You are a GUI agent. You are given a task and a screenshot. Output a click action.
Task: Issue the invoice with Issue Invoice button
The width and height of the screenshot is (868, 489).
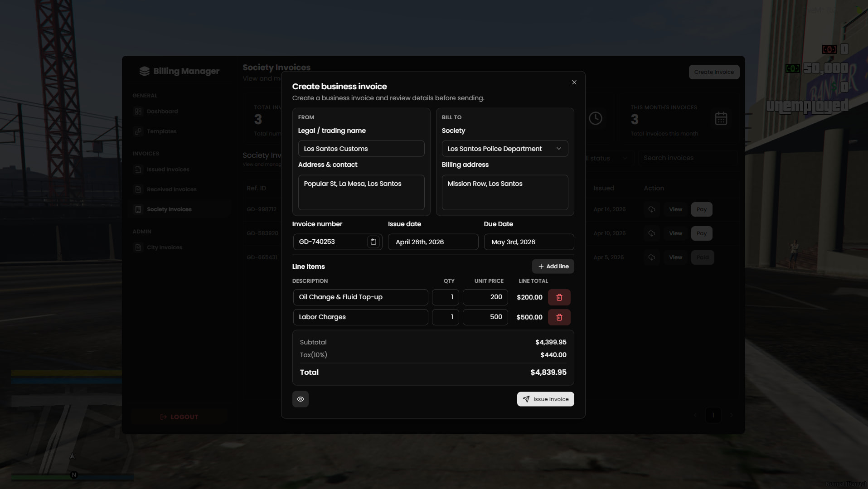pyautogui.click(x=545, y=399)
